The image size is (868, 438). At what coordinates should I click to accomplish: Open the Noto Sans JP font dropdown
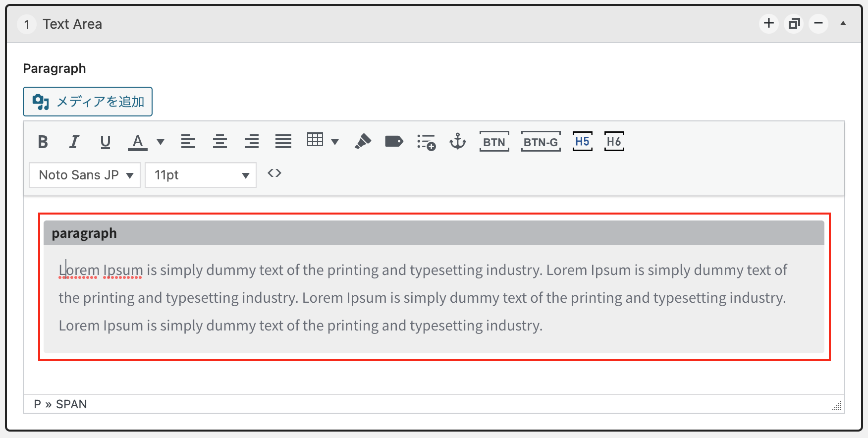[85, 175]
